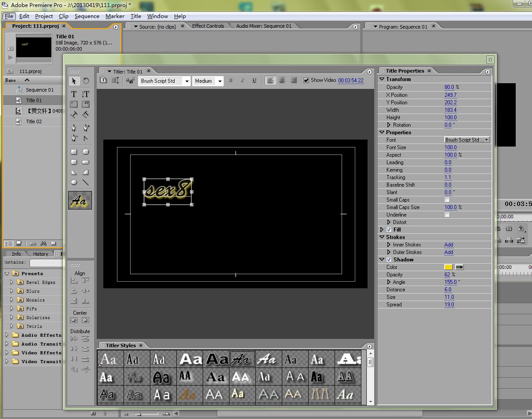Choose the Rectangle shape tool

coord(74,152)
